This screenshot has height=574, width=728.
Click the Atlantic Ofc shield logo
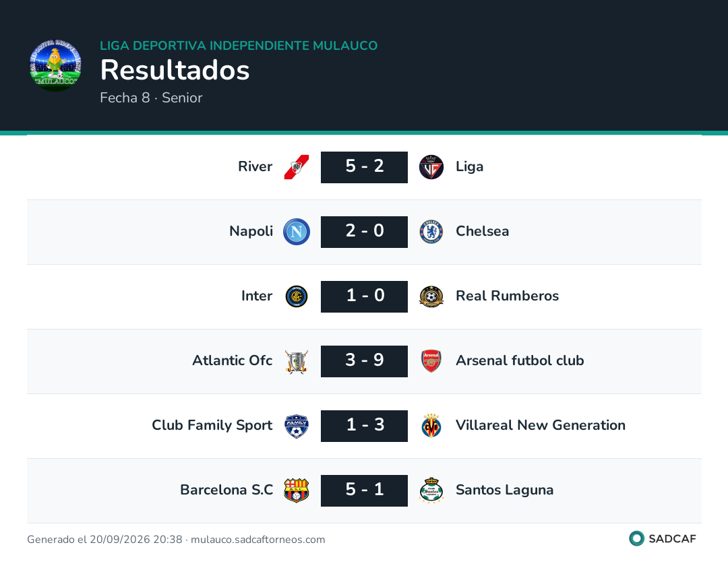(x=296, y=362)
